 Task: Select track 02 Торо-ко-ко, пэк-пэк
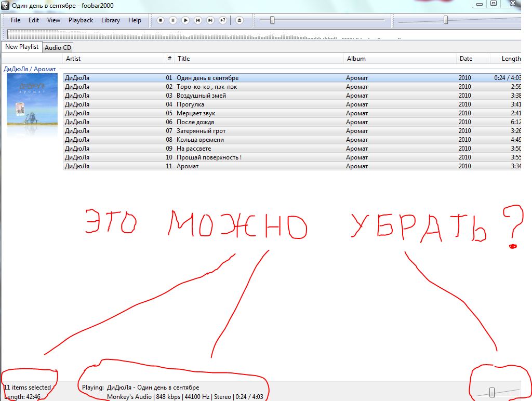(x=292, y=87)
